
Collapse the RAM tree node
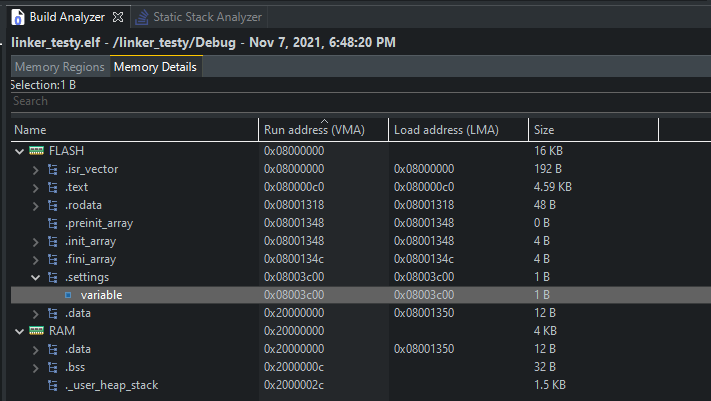[20, 331]
